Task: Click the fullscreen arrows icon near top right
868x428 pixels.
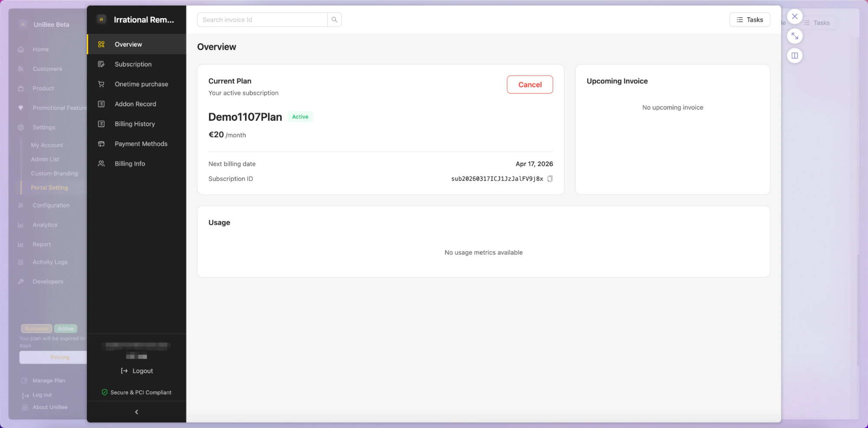Action: tap(795, 36)
